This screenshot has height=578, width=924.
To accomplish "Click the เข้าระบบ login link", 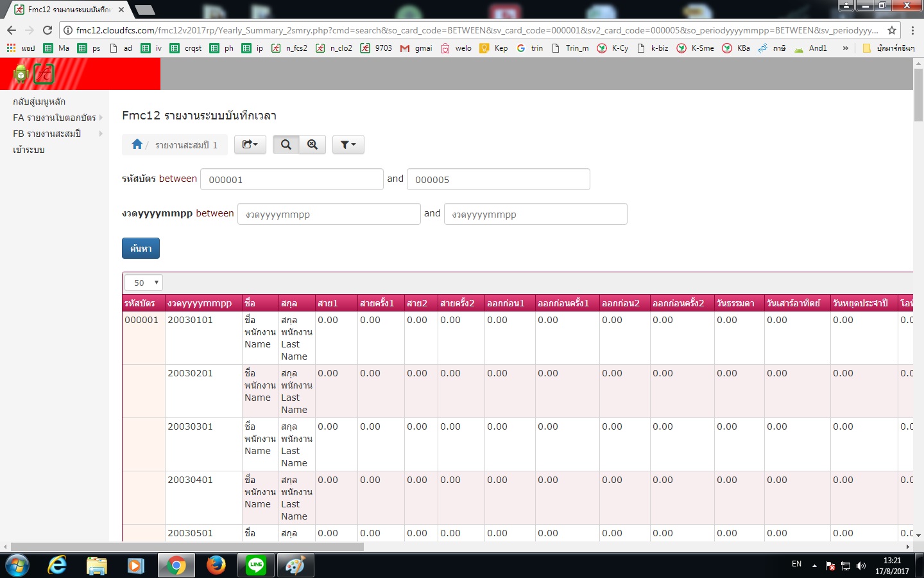I will point(29,150).
